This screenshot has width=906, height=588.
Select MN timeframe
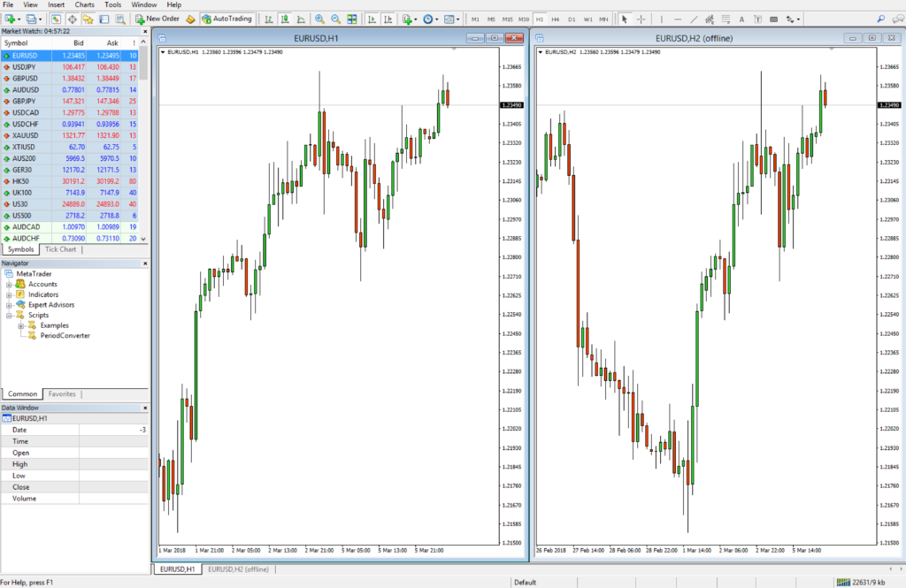603,19
